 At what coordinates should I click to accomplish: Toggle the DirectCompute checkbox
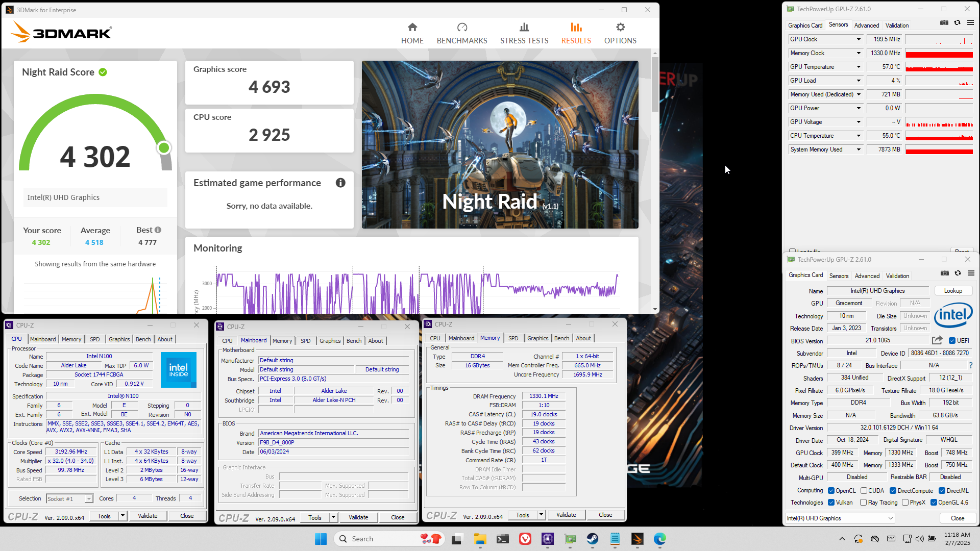pos(893,491)
